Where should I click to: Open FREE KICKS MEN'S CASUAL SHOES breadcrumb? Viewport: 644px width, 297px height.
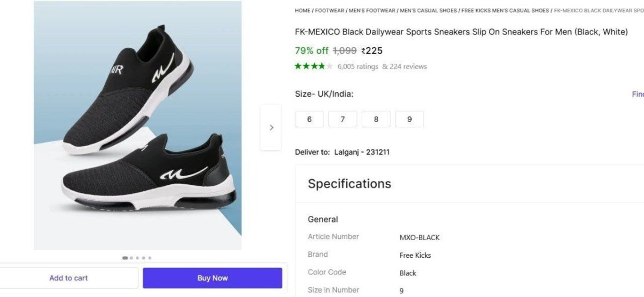[505, 10]
